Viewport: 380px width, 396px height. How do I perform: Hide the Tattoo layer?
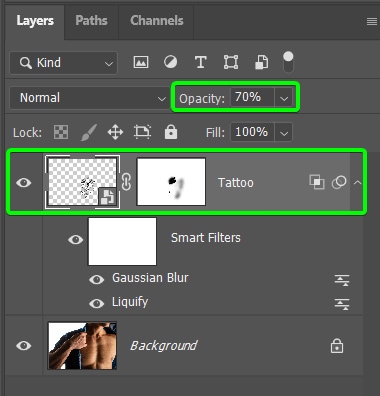[x=24, y=183]
